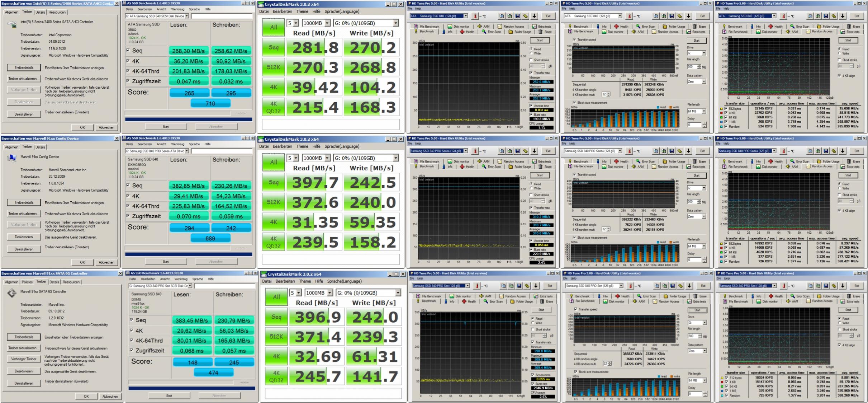Select Write radio in HD Tune showing 290.8 MB/s minimum

pos(533,323)
